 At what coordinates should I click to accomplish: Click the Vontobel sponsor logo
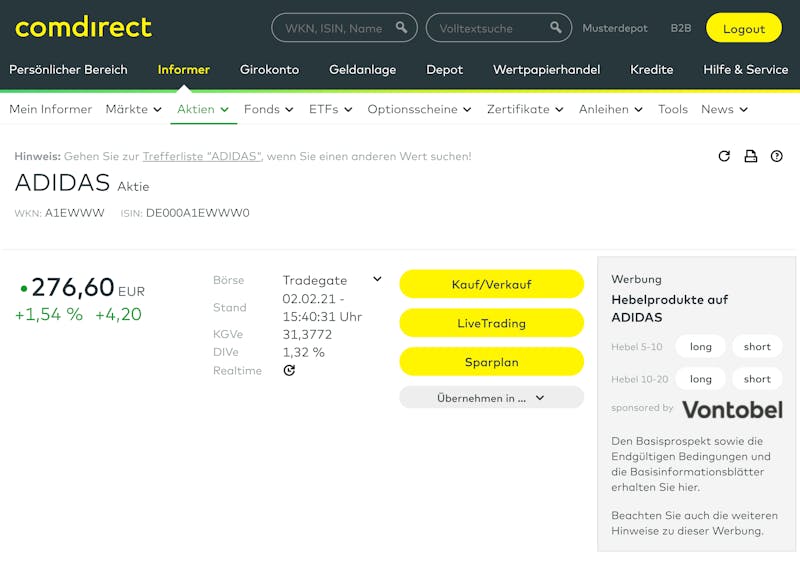pos(732,410)
